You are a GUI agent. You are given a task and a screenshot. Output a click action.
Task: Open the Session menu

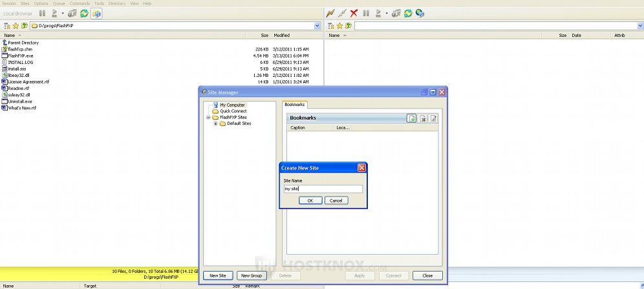[x=9, y=3]
